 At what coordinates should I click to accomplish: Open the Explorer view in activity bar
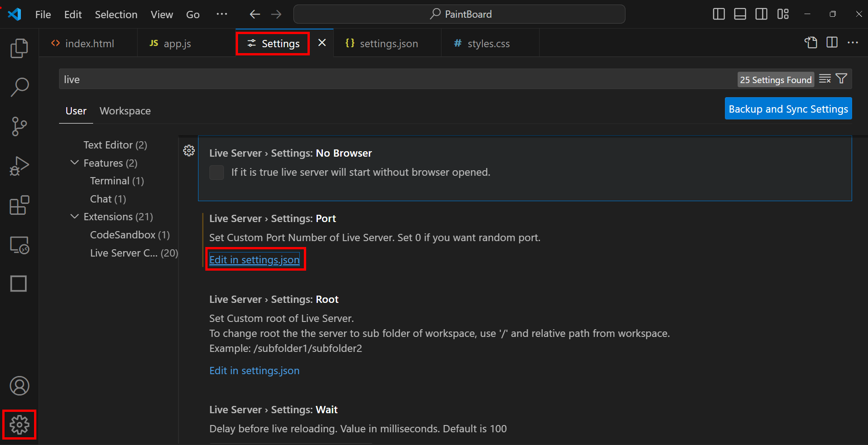click(19, 48)
